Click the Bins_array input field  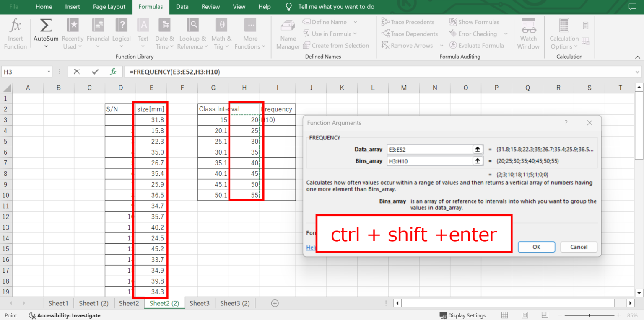pos(430,161)
